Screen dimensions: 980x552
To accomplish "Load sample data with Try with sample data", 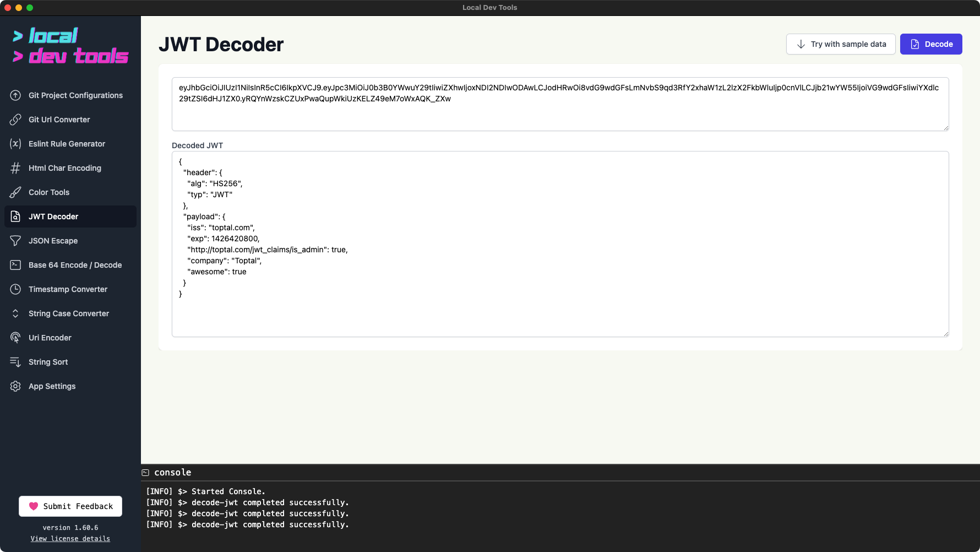I will [841, 44].
